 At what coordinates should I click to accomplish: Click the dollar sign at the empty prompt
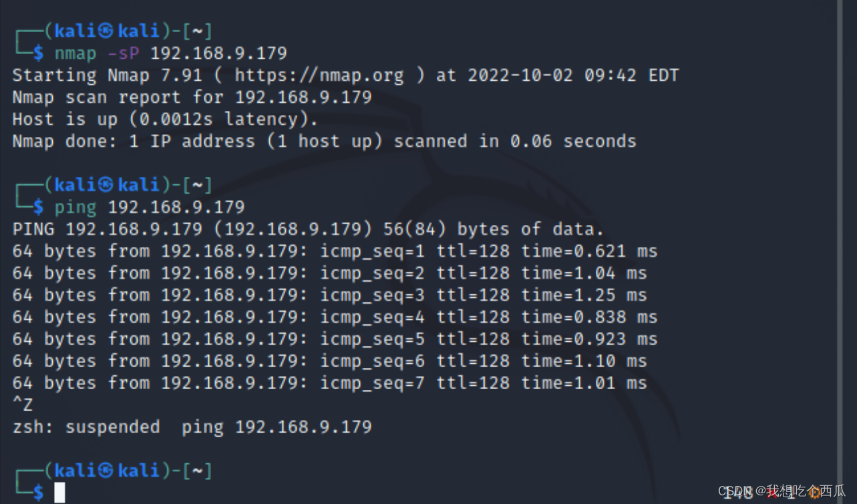click(x=38, y=493)
